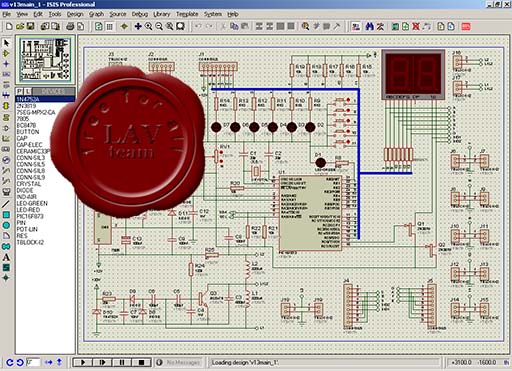Viewport: 512px width, 371px height.
Task: Click the Open design folder icon
Action: pos(20,26)
